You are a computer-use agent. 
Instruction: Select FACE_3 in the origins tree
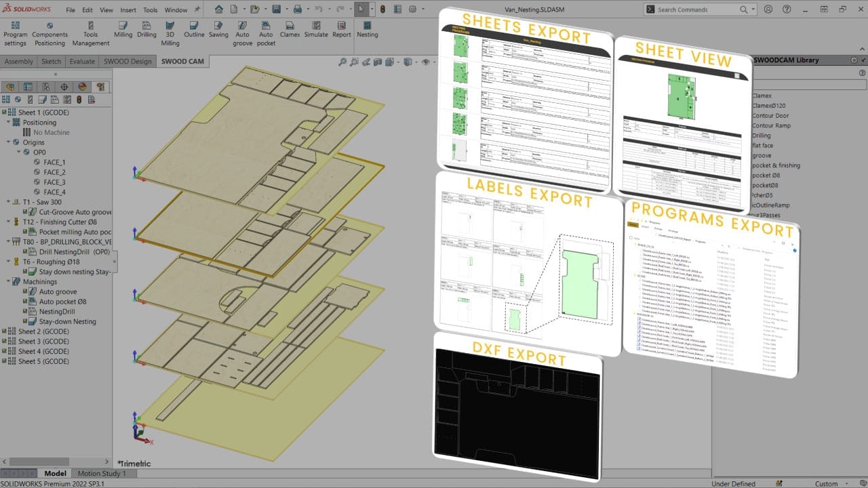pos(54,182)
